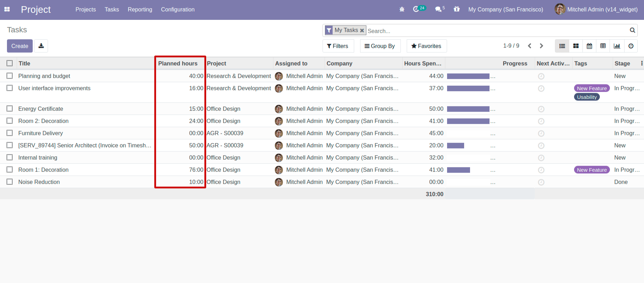Click the search magnifier icon
The height and width of the screenshot is (283, 644).
pos(633,30)
